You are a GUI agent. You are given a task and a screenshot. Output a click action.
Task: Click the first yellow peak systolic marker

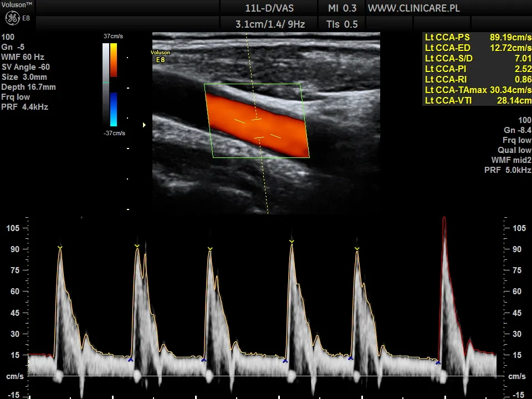[x=60, y=247]
